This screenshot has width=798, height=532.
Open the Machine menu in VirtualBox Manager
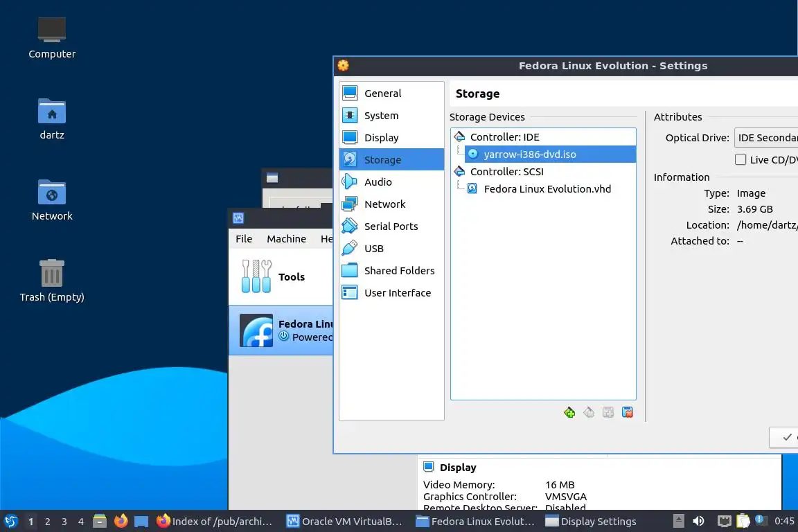[x=287, y=239]
